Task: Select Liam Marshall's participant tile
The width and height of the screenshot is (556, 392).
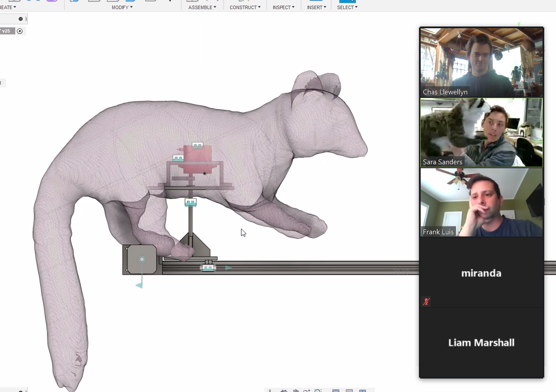Action: (481, 342)
